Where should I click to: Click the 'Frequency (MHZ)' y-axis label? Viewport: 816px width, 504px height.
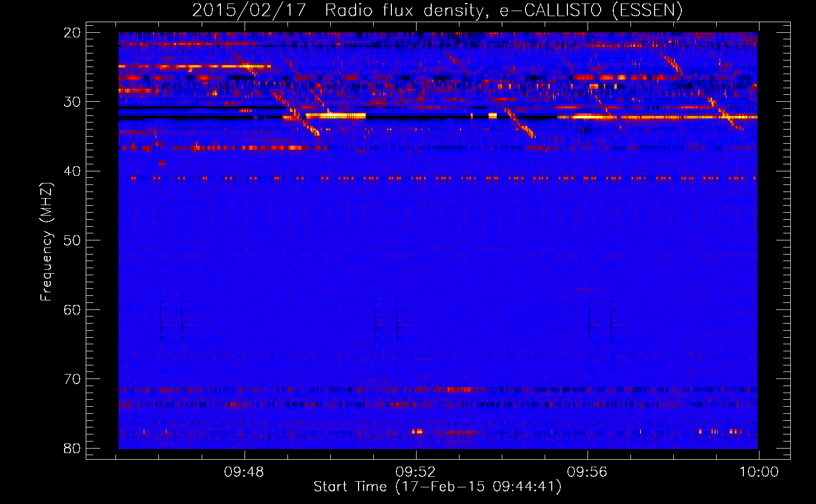coord(46,242)
